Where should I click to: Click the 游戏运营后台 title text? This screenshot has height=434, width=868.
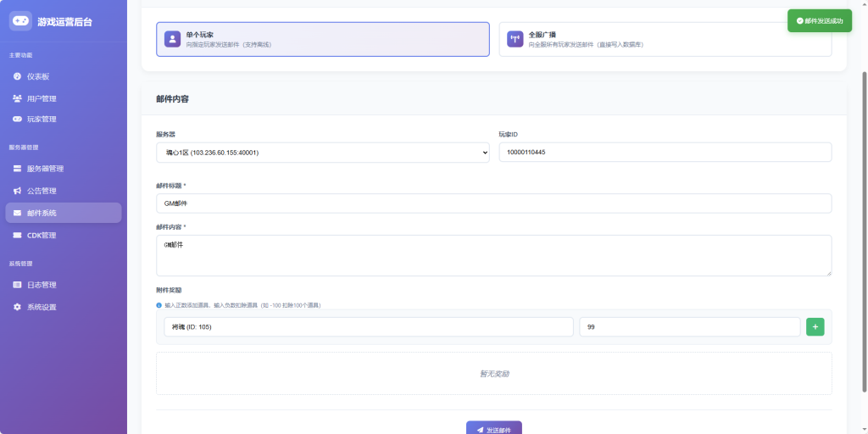point(64,21)
